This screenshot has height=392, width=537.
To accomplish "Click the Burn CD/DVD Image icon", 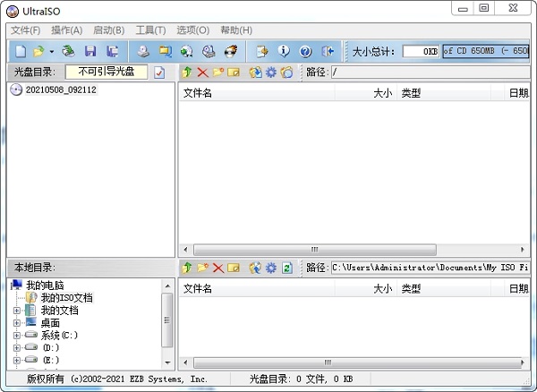I will 231,52.
